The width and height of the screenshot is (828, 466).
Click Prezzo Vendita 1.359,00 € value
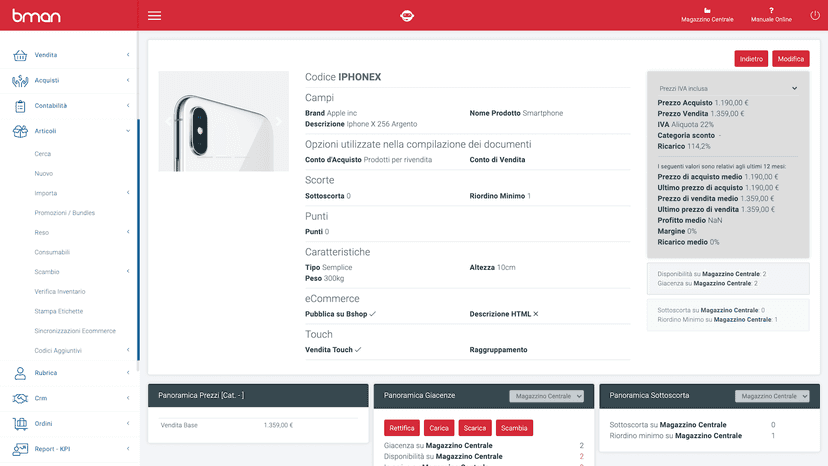727,114
